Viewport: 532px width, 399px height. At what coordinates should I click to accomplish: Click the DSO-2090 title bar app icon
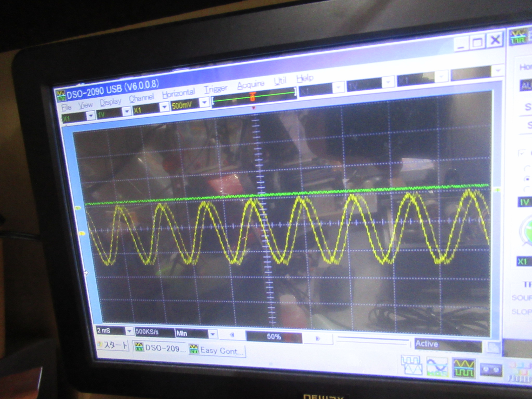tap(61, 96)
